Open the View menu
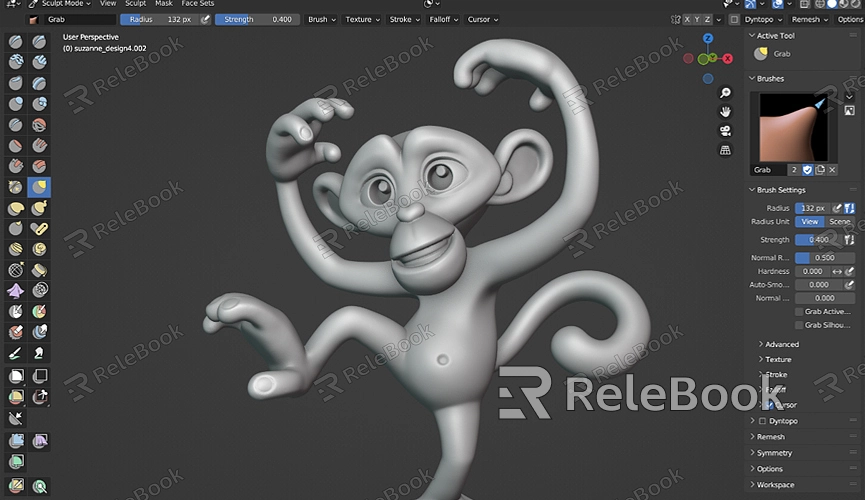This screenshot has height=500, width=865. click(108, 3)
